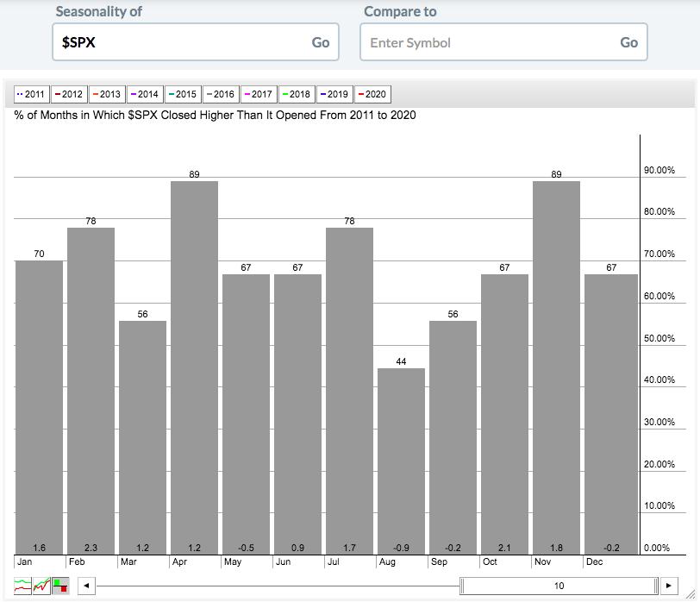The height and width of the screenshot is (602, 700).
Task: Click Go next to the $SPX symbol
Action: click(x=321, y=42)
